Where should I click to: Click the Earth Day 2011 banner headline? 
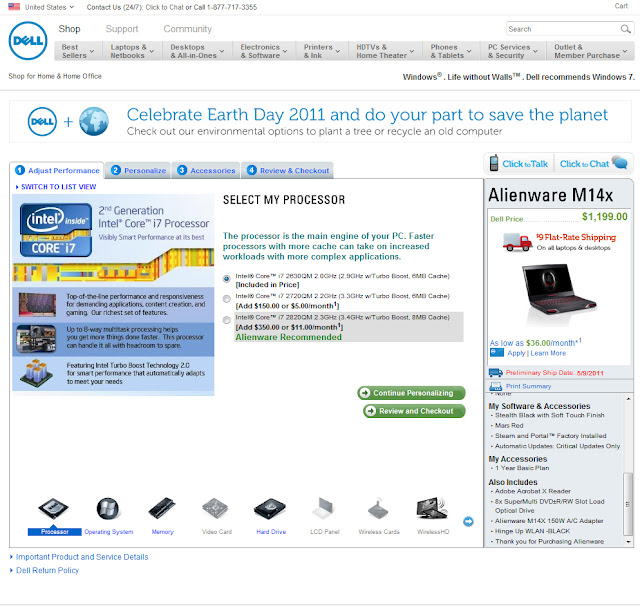pos(367,115)
